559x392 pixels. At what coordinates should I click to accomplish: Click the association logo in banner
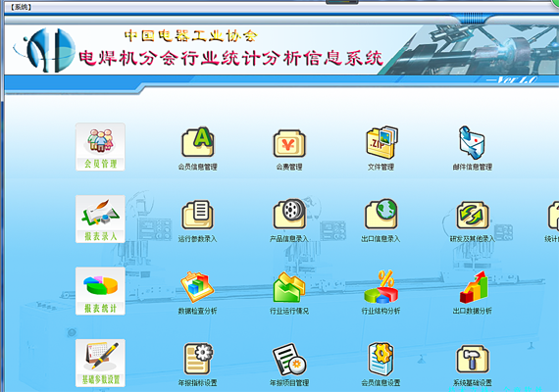[44, 50]
